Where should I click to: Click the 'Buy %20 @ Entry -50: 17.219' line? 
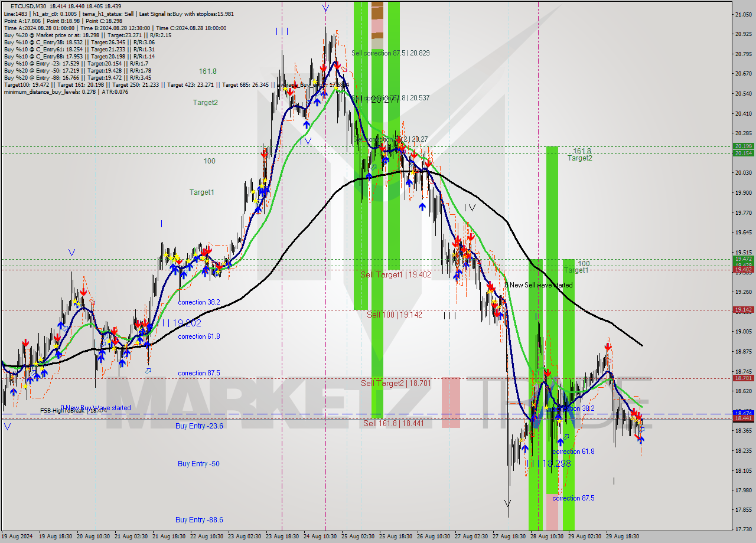77,71
